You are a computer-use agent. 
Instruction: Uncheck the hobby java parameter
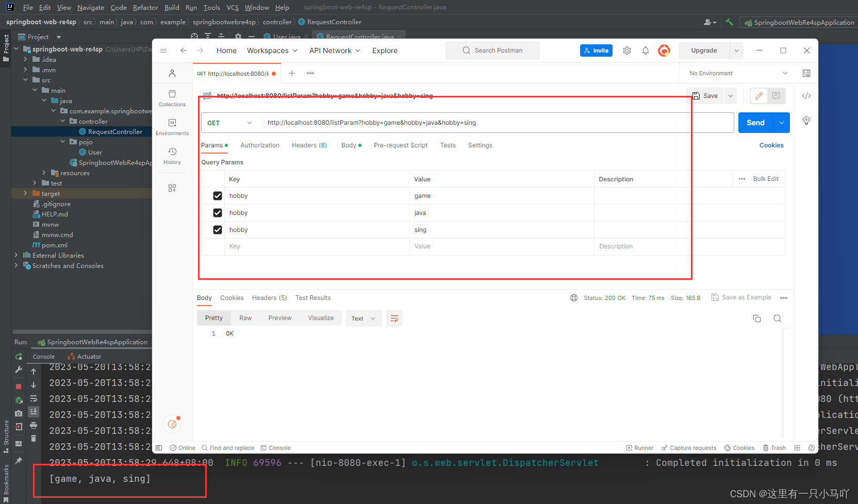tap(218, 213)
